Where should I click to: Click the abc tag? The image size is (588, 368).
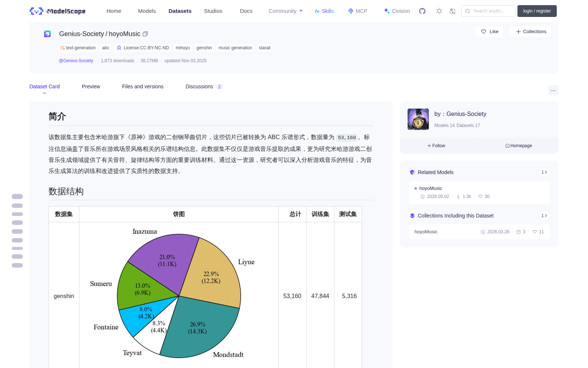point(106,48)
